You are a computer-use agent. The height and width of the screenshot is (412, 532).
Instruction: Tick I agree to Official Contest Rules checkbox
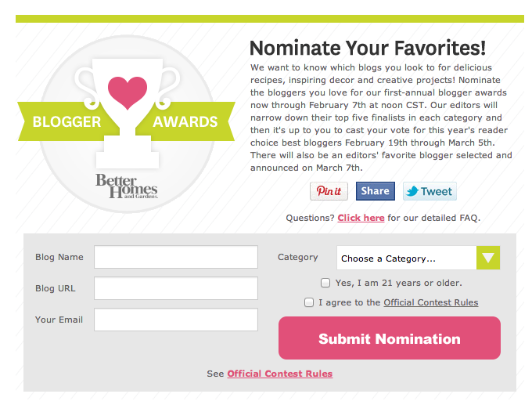[x=309, y=302]
